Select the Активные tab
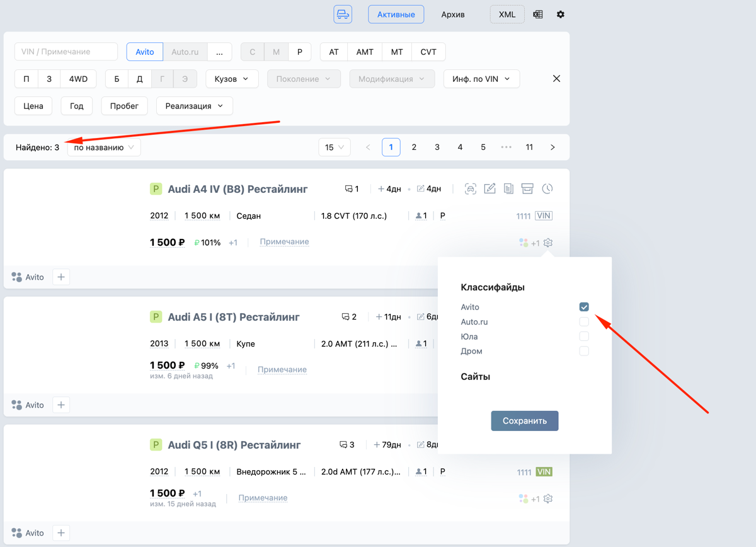This screenshot has width=756, height=547. pyautogui.click(x=396, y=14)
